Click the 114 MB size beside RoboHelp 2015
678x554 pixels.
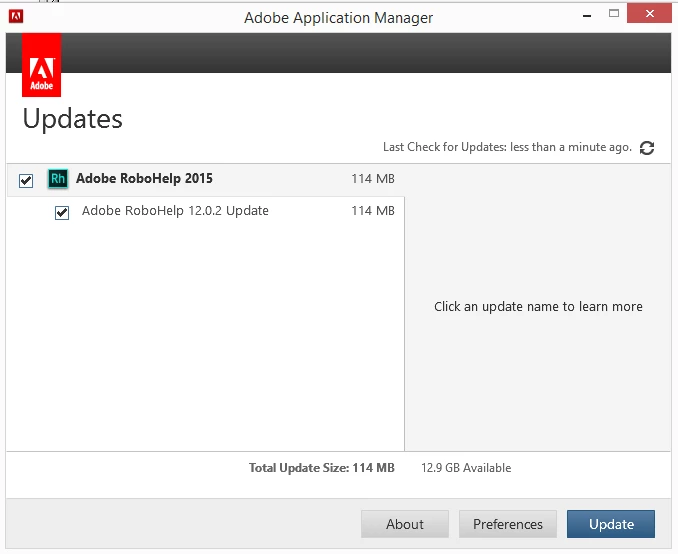373,179
